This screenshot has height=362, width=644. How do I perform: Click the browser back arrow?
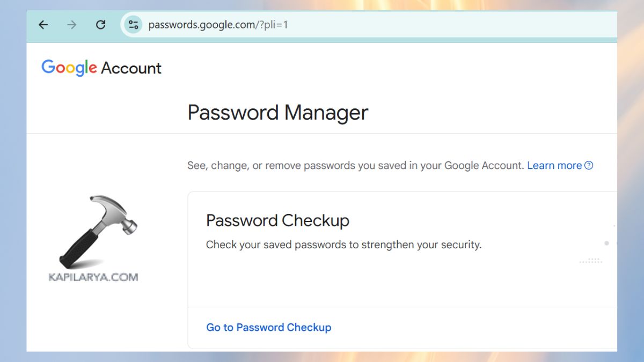tap(43, 24)
